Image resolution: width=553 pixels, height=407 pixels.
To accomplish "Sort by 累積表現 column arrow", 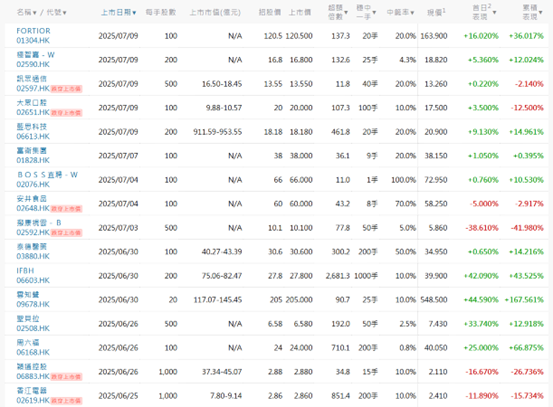I will click(x=541, y=13).
